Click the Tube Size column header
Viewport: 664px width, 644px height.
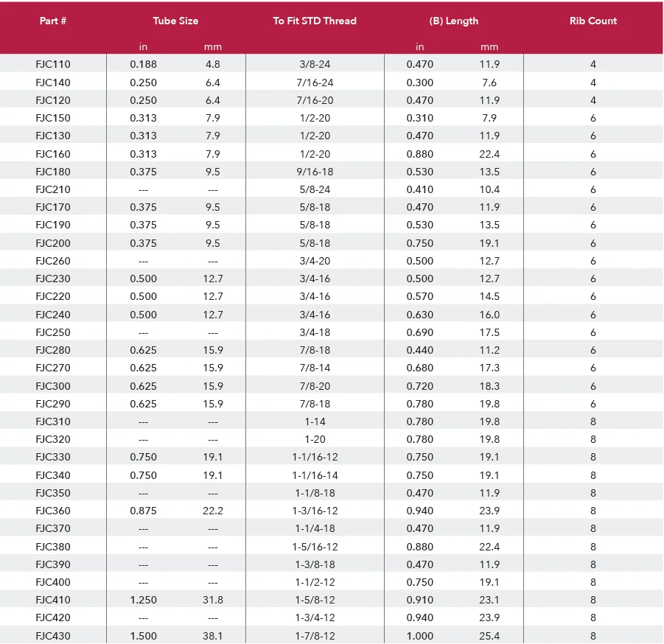click(175, 21)
